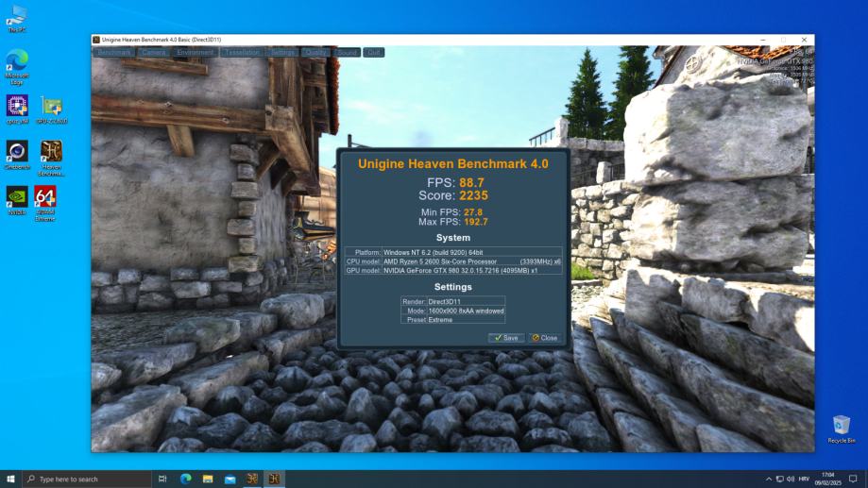Open the taskbar clock and date
The width and height of the screenshot is (868, 488).
tap(827, 480)
